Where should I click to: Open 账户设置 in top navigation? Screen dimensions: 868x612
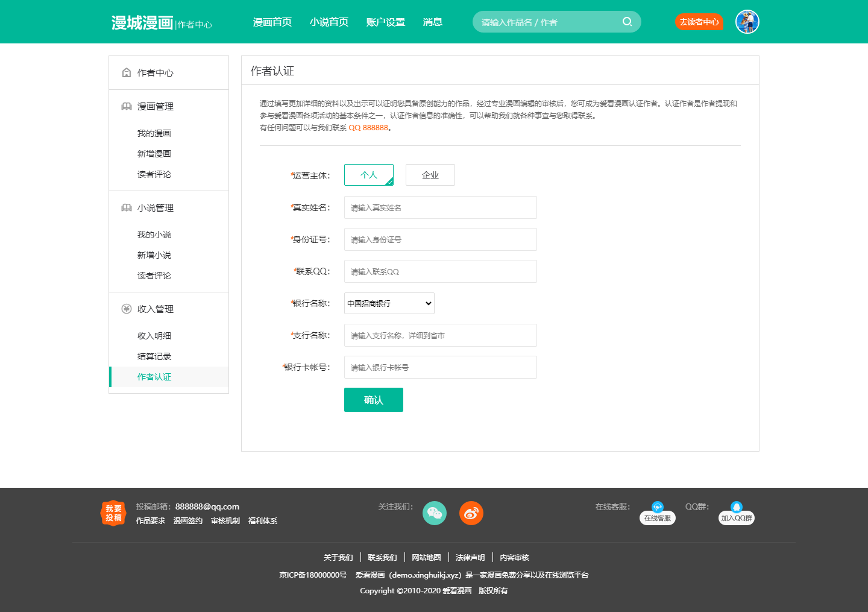tap(386, 22)
